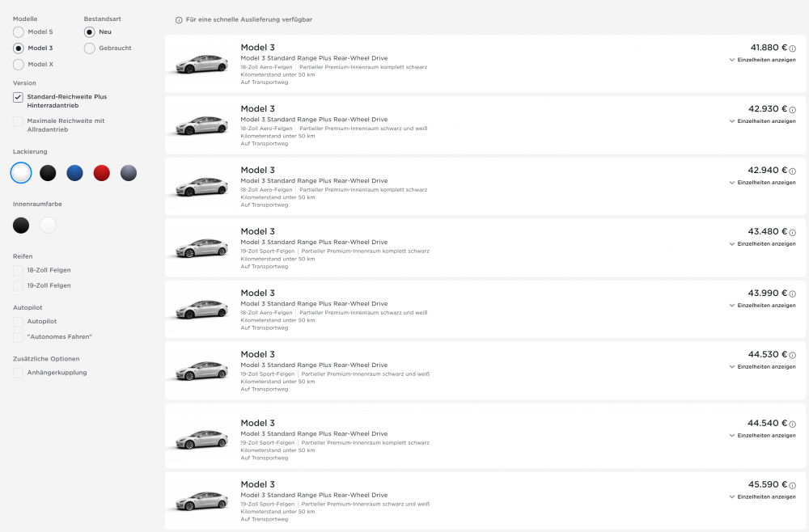Expand Einzelheiten anzeigen on the 44.530 € listing

pyautogui.click(x=765, y=367)
